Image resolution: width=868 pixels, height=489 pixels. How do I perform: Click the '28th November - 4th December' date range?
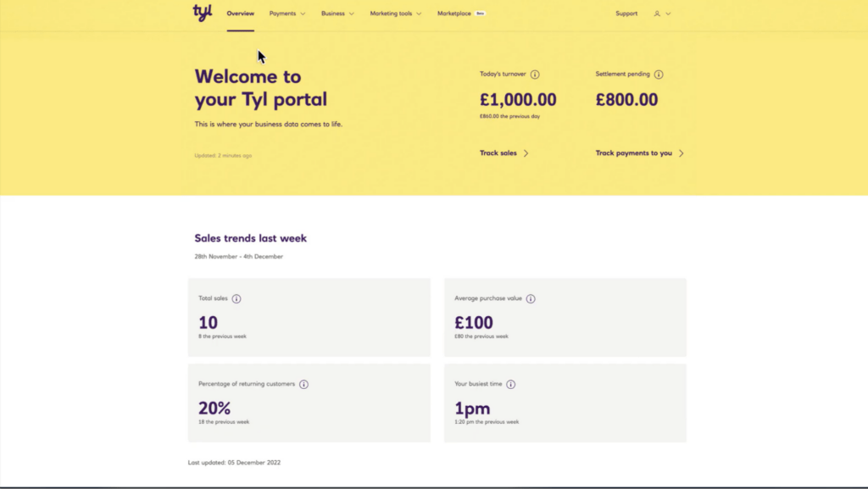(x=238, y=257)
